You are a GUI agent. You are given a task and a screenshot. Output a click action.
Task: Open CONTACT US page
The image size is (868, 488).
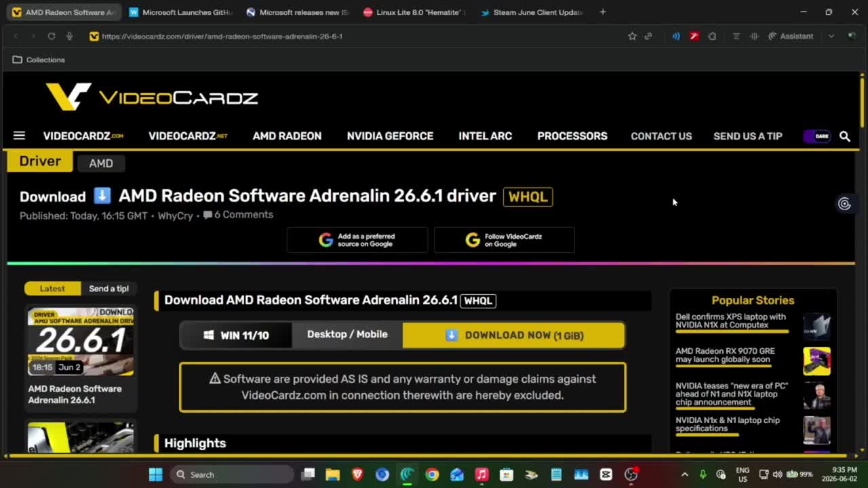tap(661, 136)
